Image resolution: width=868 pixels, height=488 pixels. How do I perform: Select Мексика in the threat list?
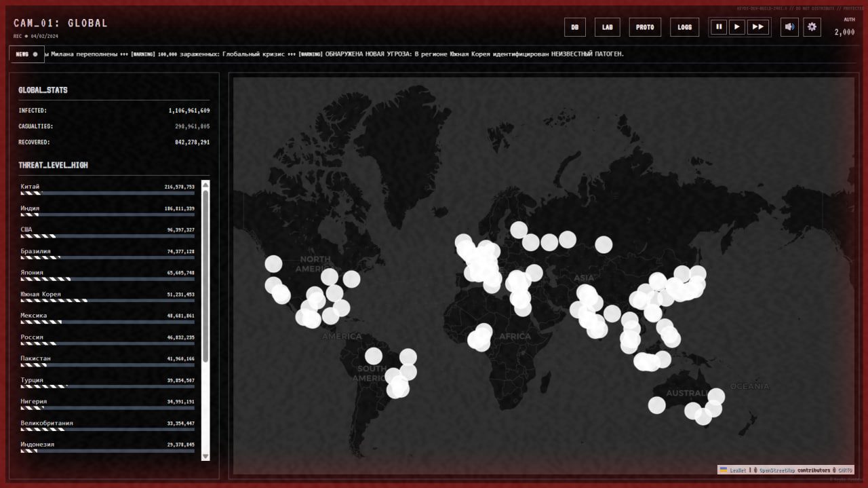click(108, 318)
